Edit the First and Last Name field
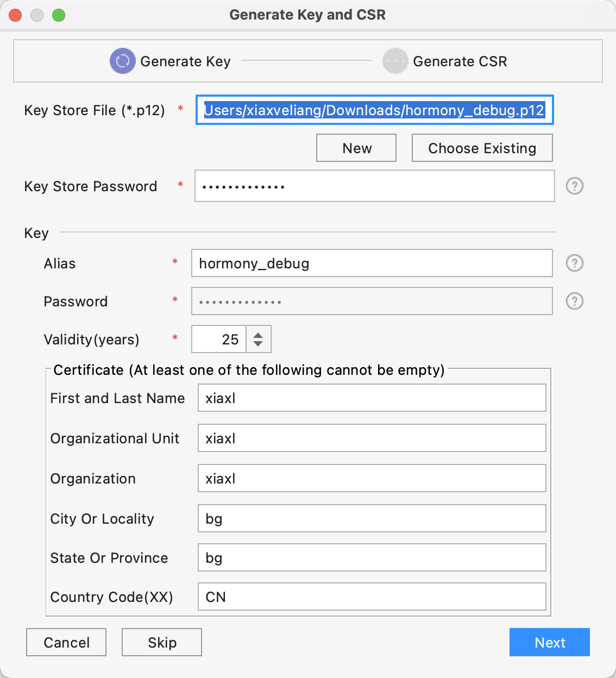Image resolution: width=616 pixels, height=678 pixels. pyautogui.click(x=372, y=398)
